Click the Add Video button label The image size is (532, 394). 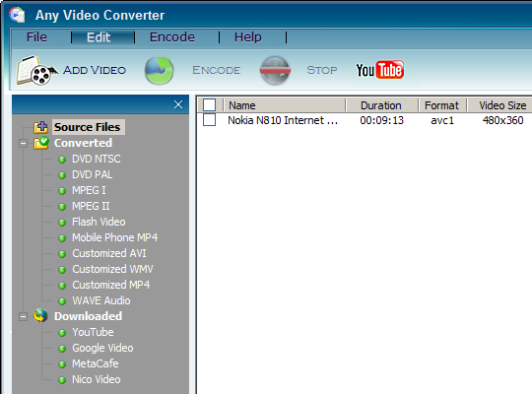(x=95, y=70)
